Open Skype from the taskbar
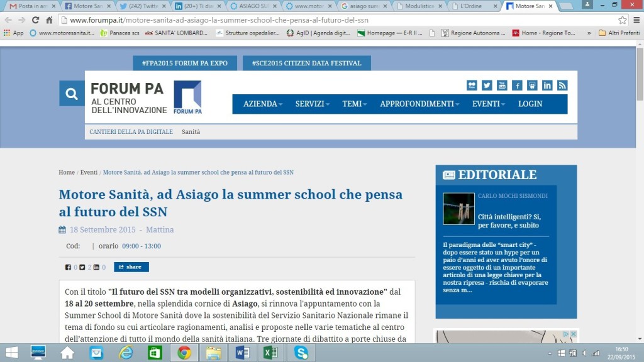Viewport: 644px width, 362px height. [301, 353]
